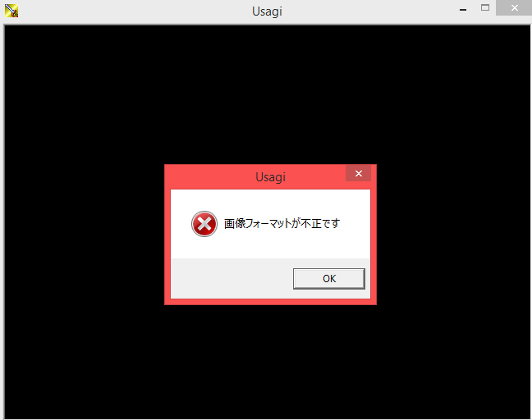Click black canvas left of error dialog
This screenshot has width=532, height=420.
pos(85,235)
